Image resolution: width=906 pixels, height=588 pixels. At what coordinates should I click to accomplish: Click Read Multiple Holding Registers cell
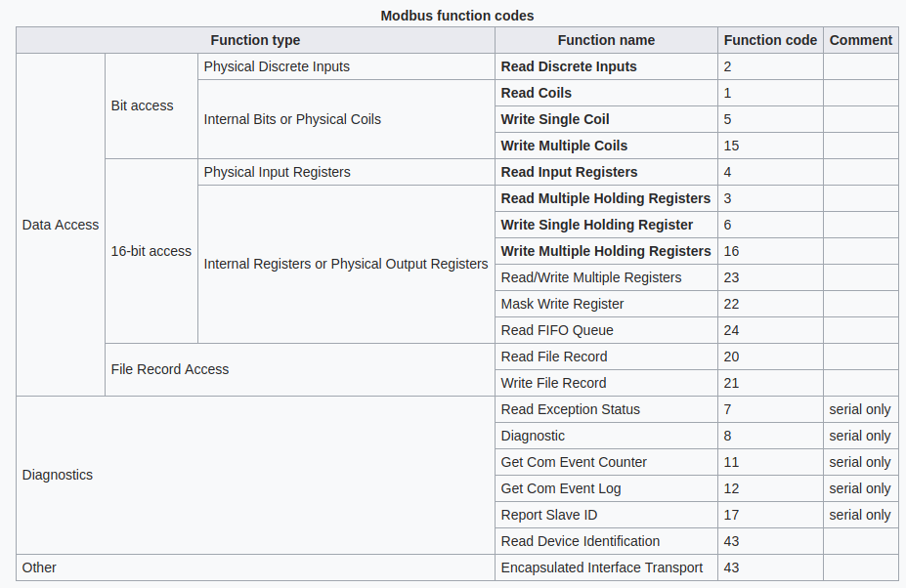tap(605, 198)
